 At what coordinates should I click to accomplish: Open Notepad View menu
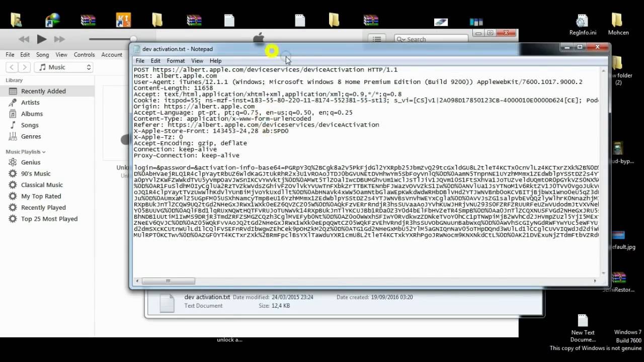(197, 60)
